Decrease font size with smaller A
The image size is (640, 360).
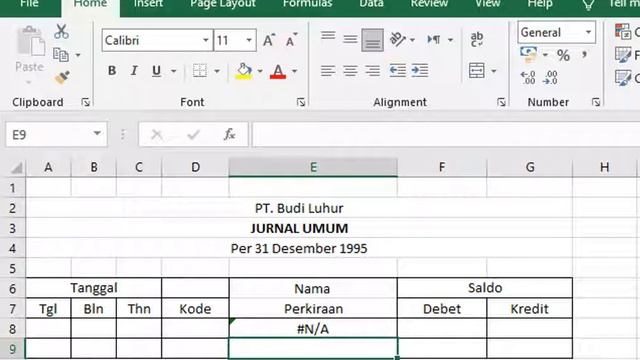click(x=291, y=40)
